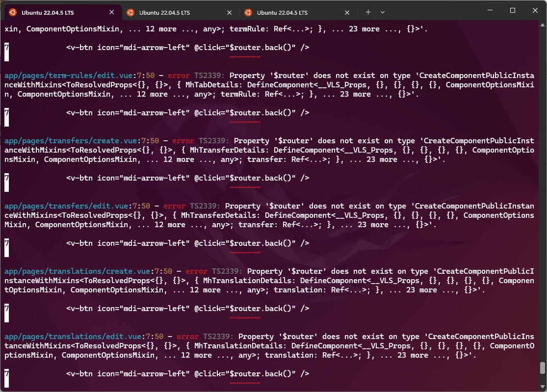Click the scrollbar up arrow

543,25
